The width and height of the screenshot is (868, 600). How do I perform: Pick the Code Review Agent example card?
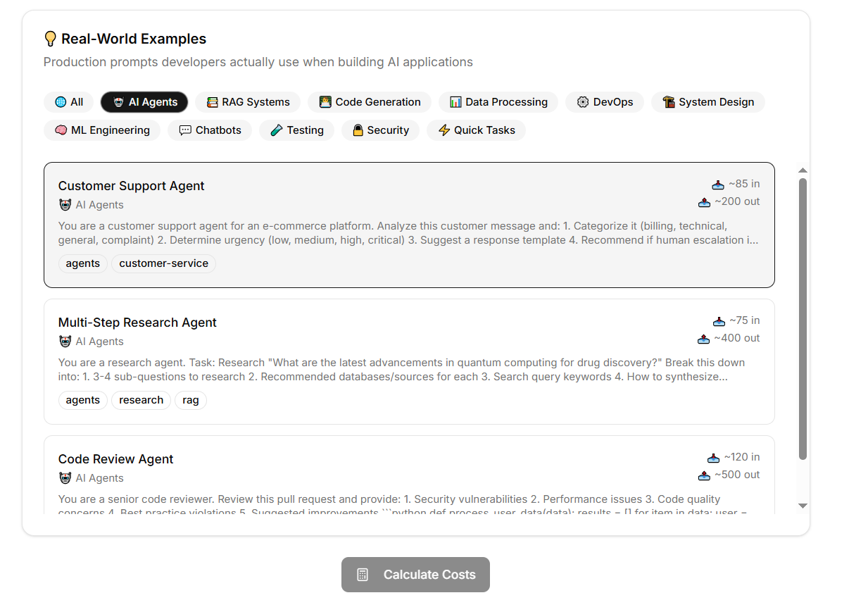point(409,475)
